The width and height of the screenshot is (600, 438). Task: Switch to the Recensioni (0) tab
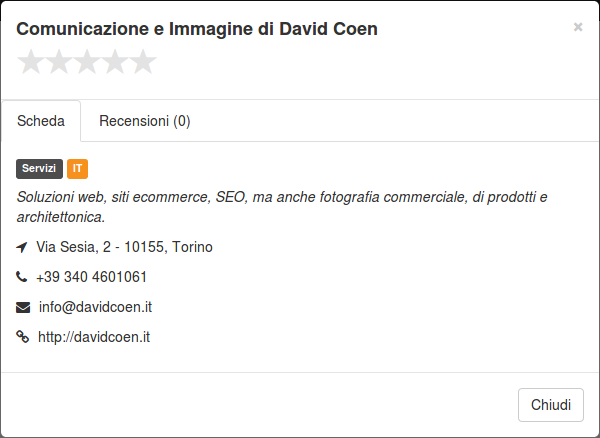145,121
